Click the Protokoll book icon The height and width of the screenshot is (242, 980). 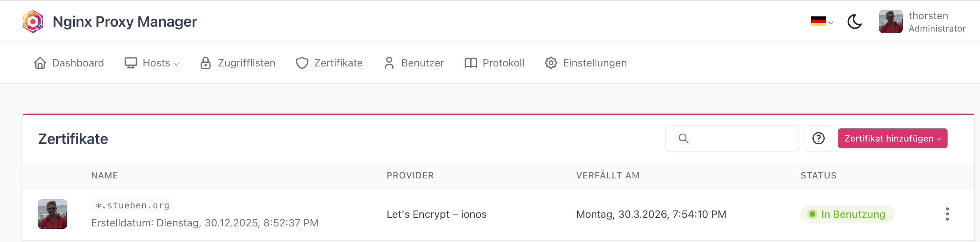point(471,63)
